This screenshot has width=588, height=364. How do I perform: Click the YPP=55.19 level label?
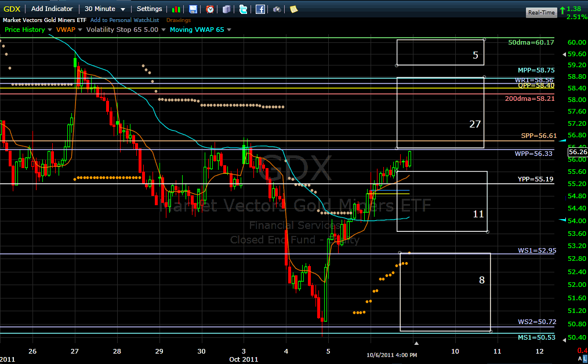[x=535, y=179]
